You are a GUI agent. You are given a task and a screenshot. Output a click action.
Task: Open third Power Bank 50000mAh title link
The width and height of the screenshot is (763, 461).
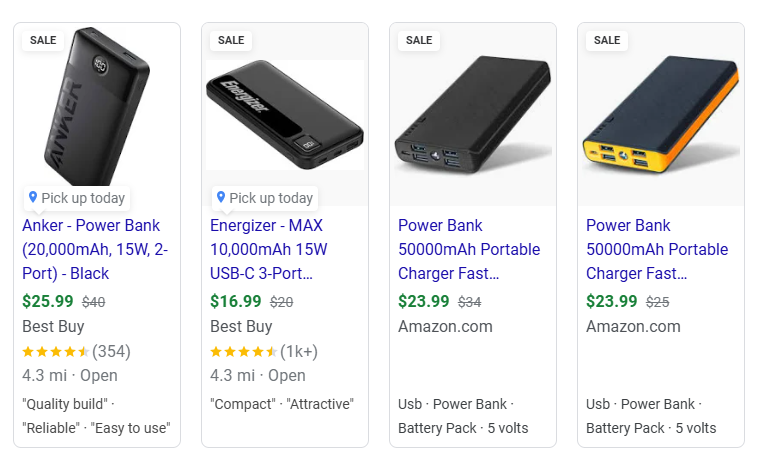click(468, 249)
